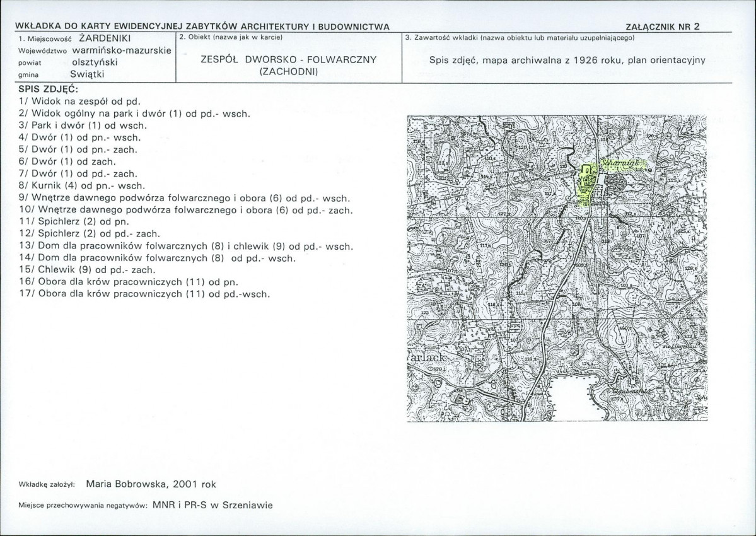
Task: Click line '9/ Wnętrze dawnego podwórza folwarcznego'
Action: pyautogui.click(x=184, y=197)
